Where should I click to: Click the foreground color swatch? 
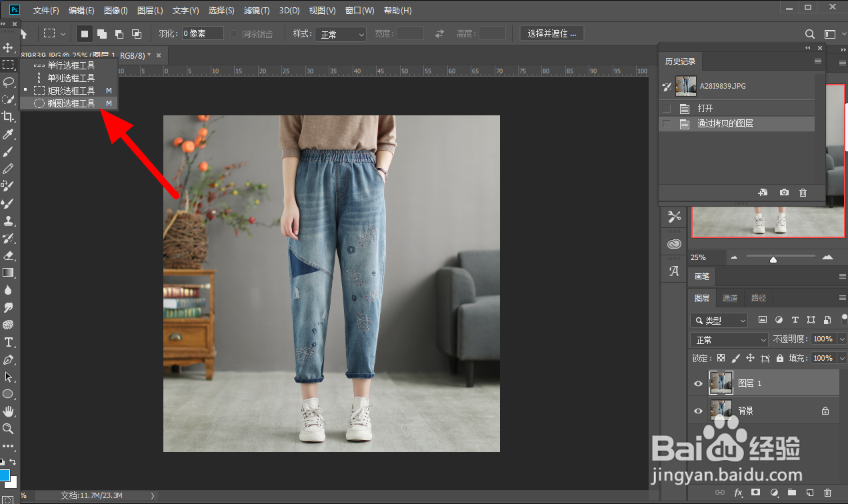pyautogui.click(x=5, y=476)
